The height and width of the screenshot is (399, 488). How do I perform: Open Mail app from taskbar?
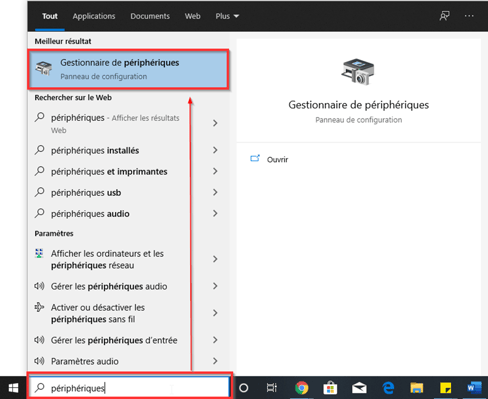click(x=359, y=388)
